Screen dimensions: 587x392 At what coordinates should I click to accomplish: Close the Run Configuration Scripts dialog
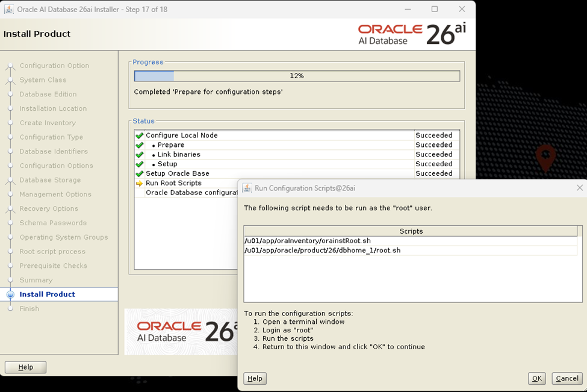(580, 188)
